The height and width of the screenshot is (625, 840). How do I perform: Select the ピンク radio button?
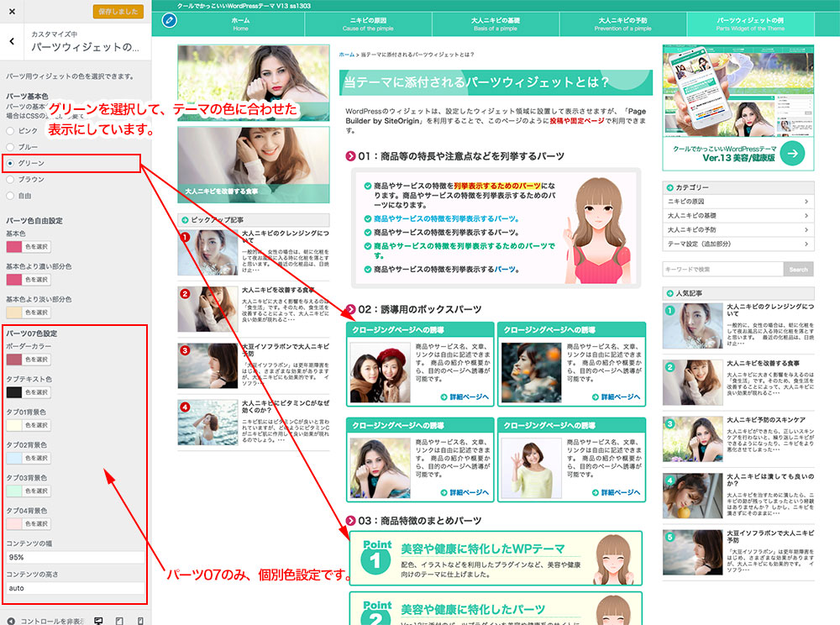10,131
